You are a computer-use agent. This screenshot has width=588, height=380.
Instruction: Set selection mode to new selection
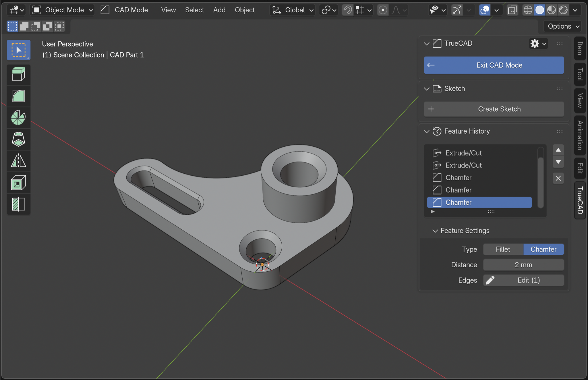(x=12, y=26)
